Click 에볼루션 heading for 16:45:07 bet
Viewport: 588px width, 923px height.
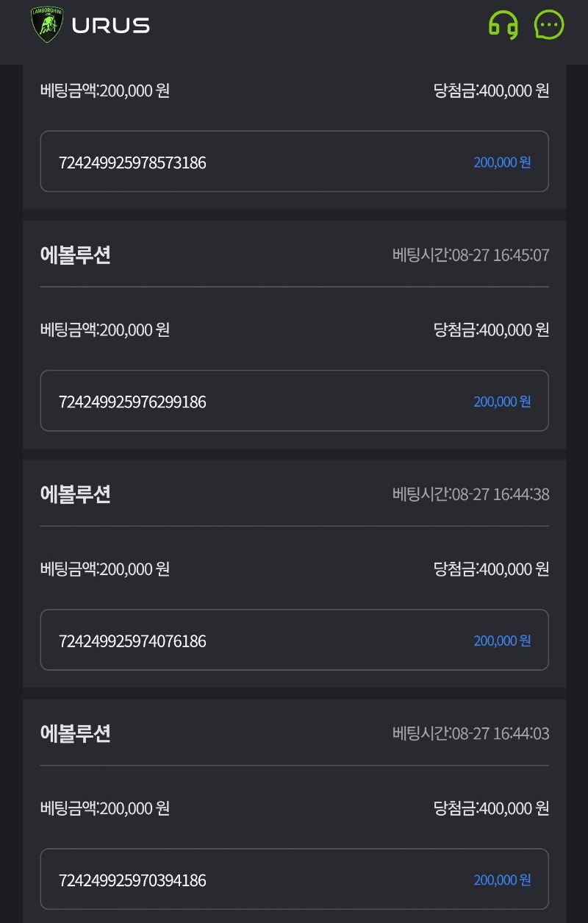point(76,255)
